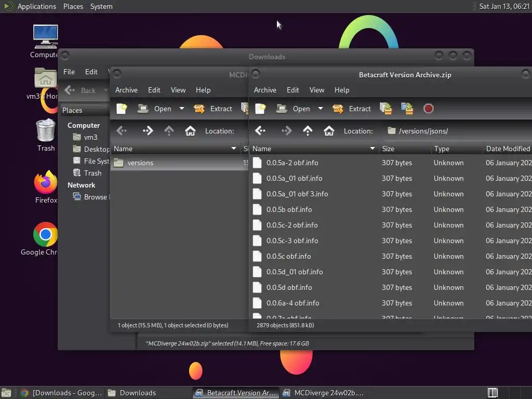Sort by Name column in MCDiverge window
The image size is (532, 399).
(175, 149)
